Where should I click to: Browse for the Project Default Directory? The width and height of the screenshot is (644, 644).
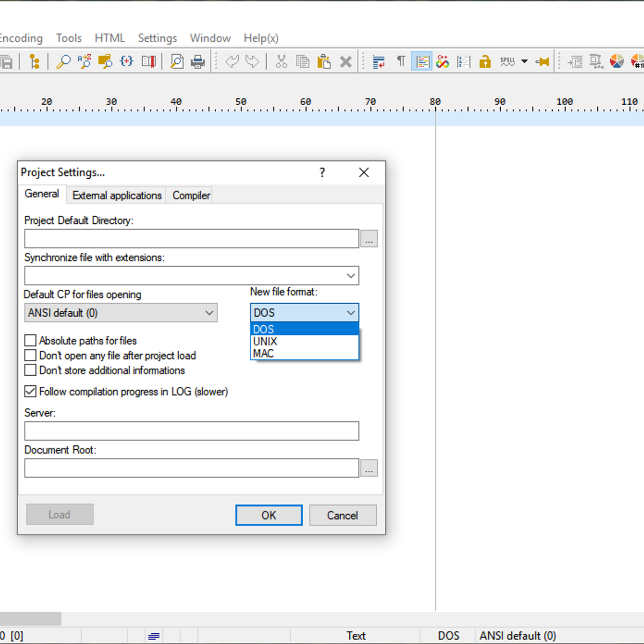[x=369, y=238]
